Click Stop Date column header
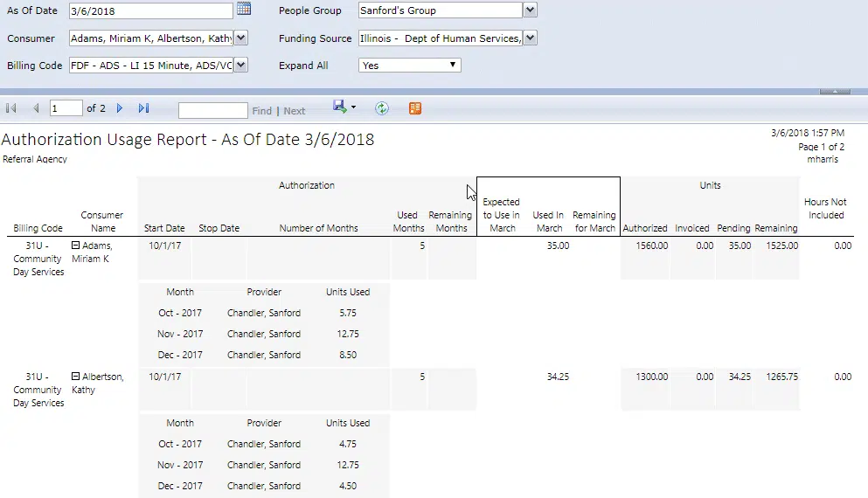 [x=219, y=229]
